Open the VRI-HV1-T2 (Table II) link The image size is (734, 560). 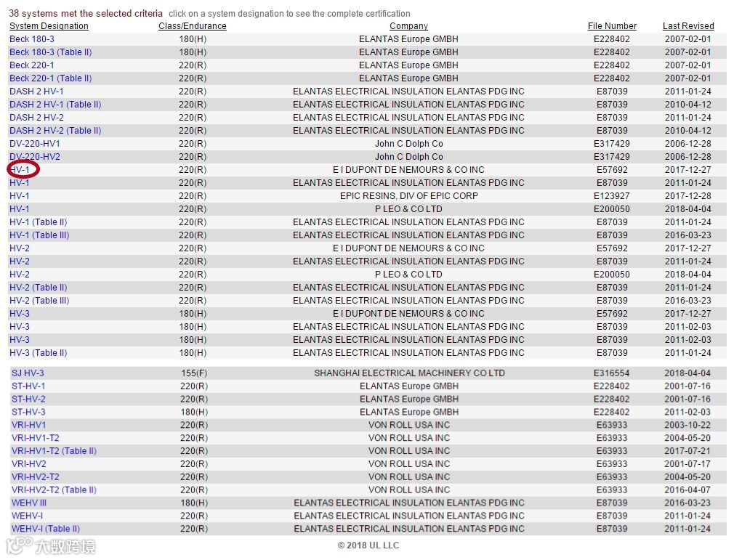tap(54, 452)
